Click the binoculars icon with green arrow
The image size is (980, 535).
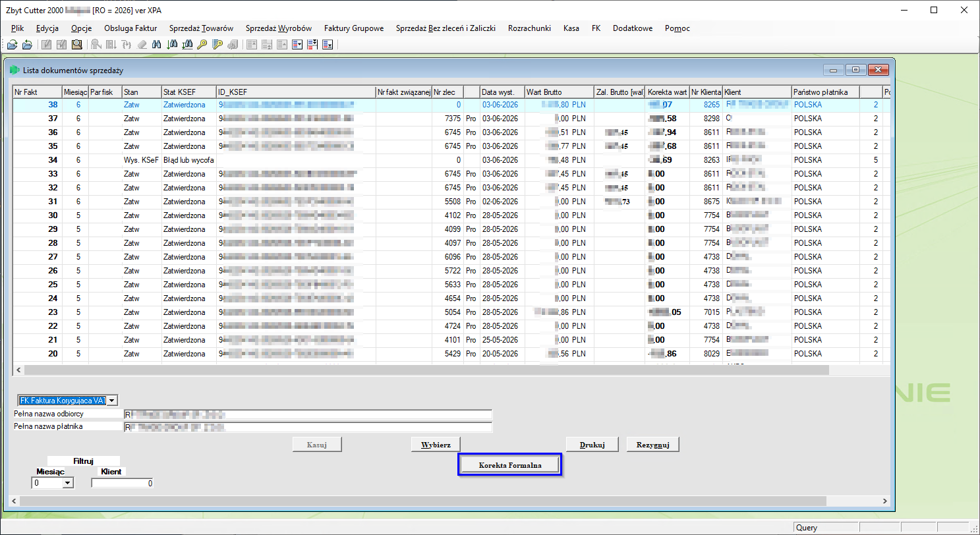click(173, 45)
